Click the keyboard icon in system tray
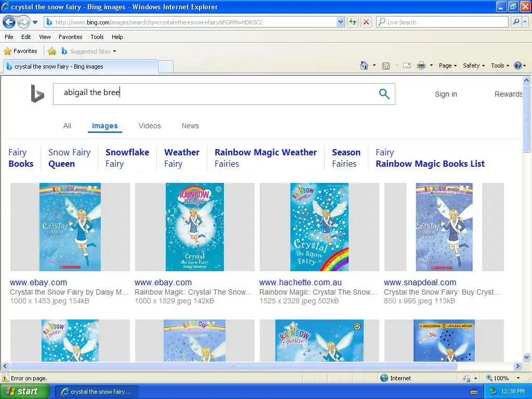Viewport: 532px width, 399px height. point(474,392)
